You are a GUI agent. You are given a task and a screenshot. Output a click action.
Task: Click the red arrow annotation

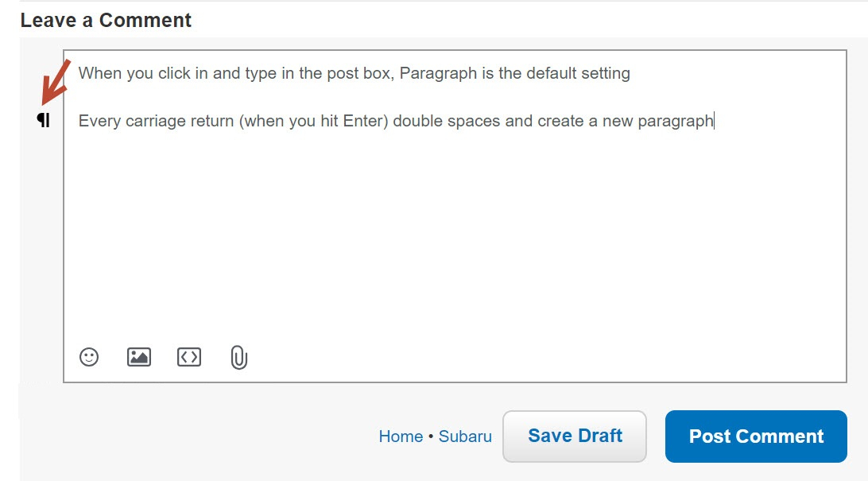pyautogui.click(x=56, y=81)
